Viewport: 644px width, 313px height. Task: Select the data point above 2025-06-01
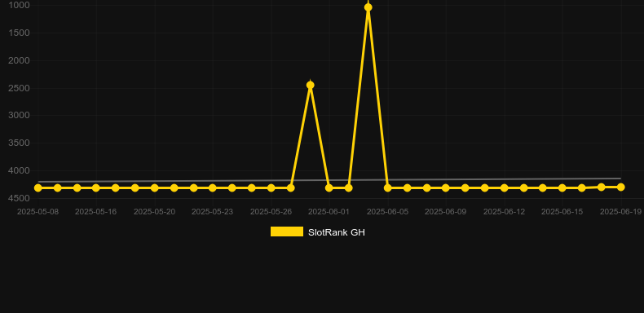pyautogui.click(x=329, y=187)
